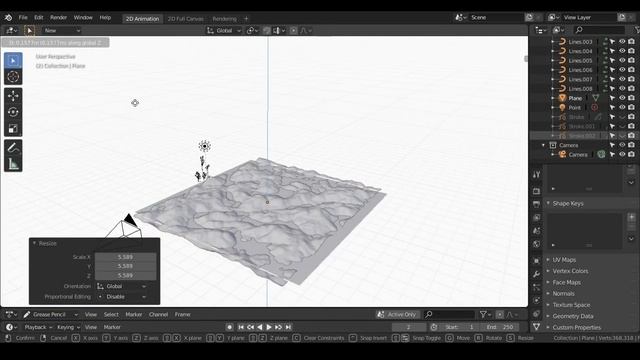This screenshot has width=640, height=360.
Task: Show the hidden Stroke object
Action: (622, 117)
